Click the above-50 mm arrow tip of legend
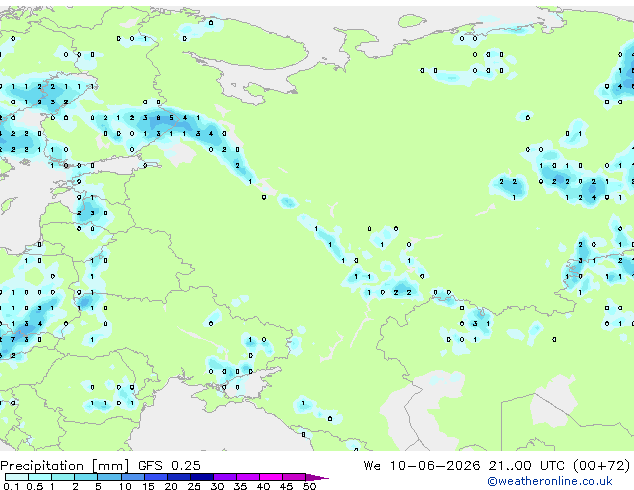Viewport: 634px width, 490px height. 317,478
